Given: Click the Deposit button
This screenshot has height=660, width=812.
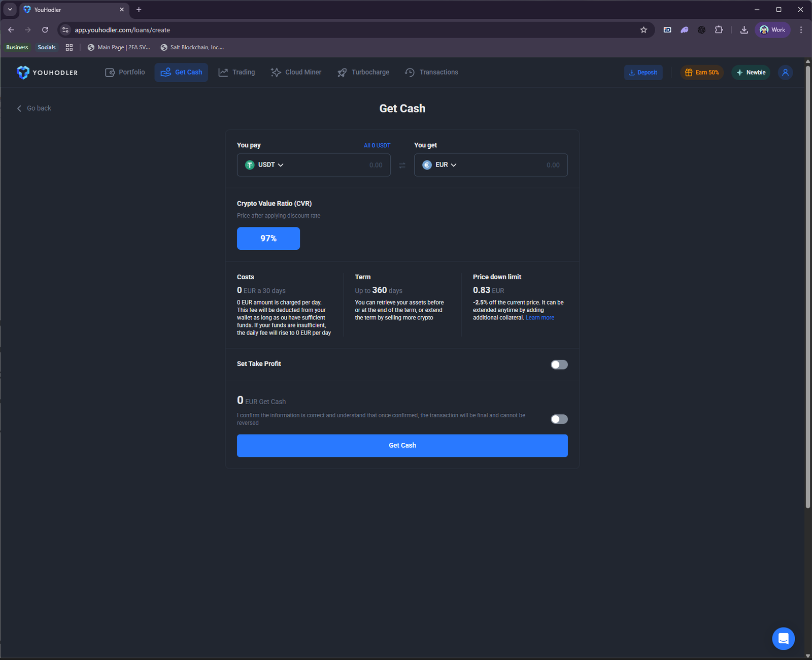Looking at the screenshot, I should 643,72.
